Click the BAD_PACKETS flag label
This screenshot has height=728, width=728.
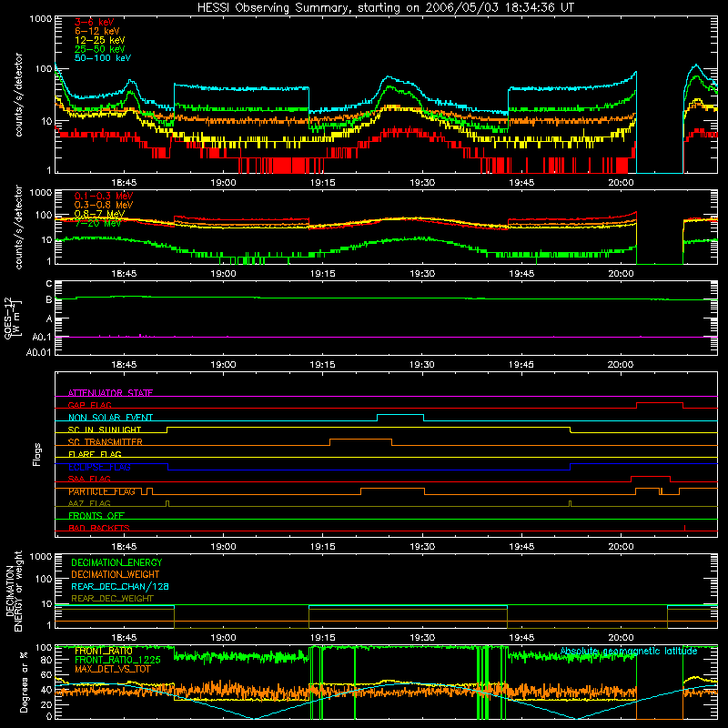point(99,528)
